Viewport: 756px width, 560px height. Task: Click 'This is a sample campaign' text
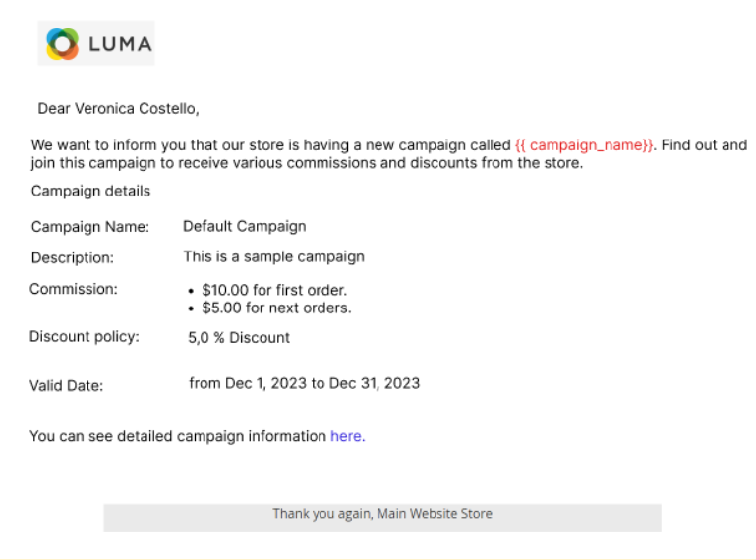point(273,256)
